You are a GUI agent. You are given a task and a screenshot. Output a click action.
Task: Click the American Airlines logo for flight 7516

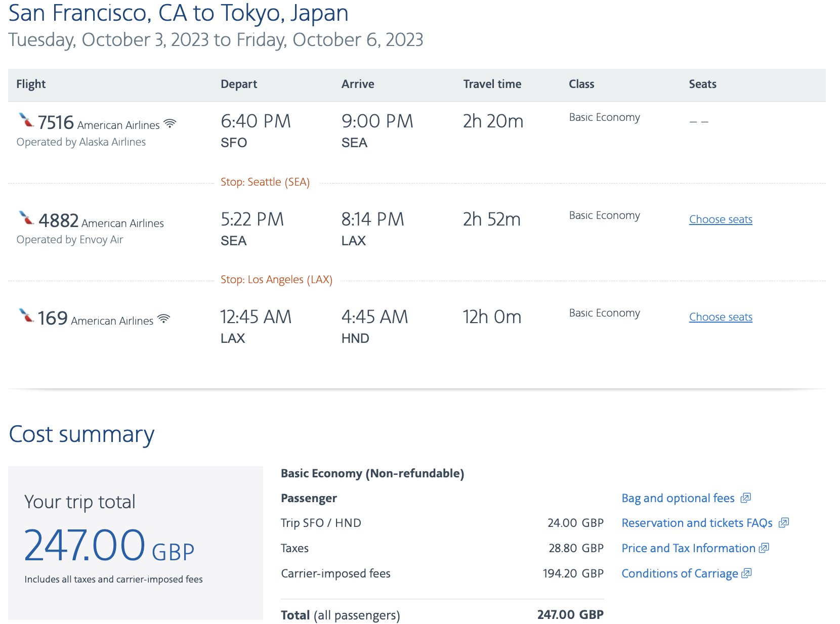pos(26,120)
